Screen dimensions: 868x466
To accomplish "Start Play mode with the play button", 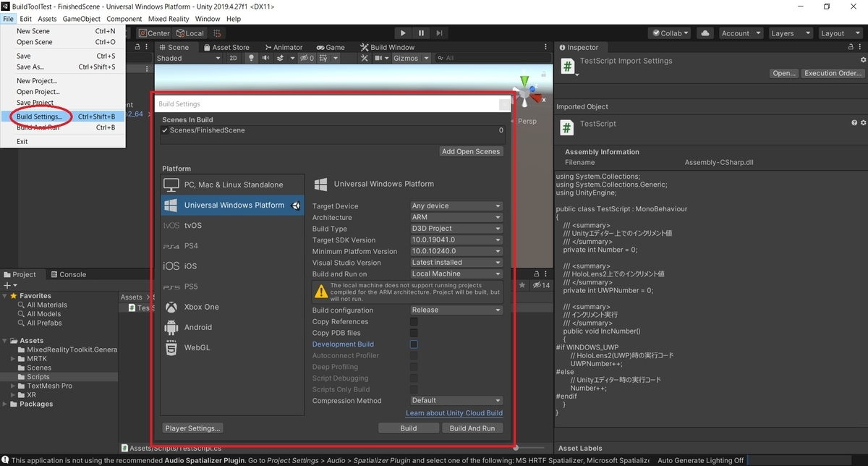I will (x=404, y=33).
